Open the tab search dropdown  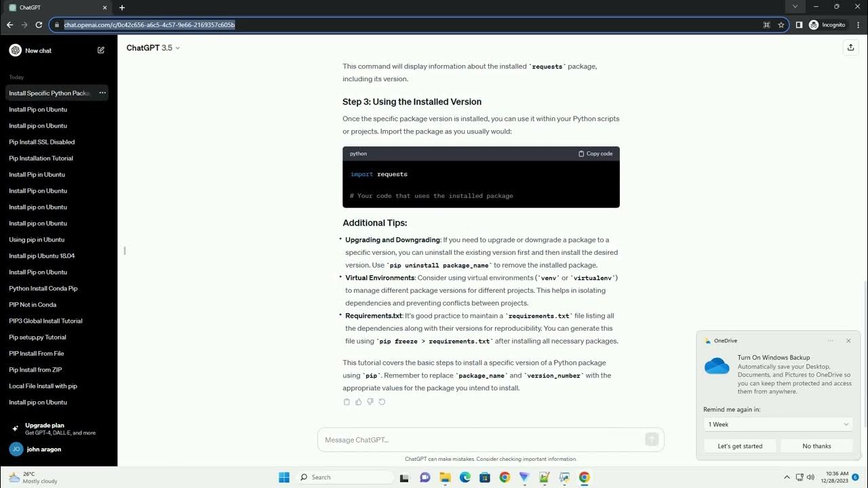coord(795,7)
